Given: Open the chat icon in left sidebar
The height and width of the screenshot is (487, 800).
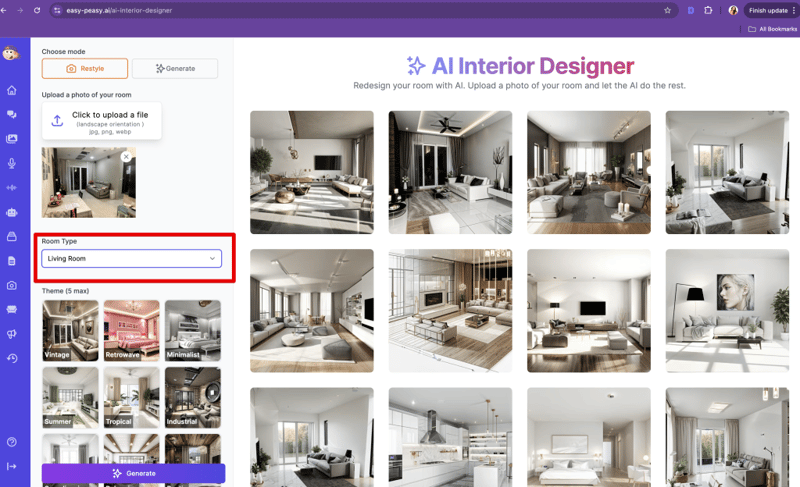Looking at the screenshot, I should [x=12, y=115].
